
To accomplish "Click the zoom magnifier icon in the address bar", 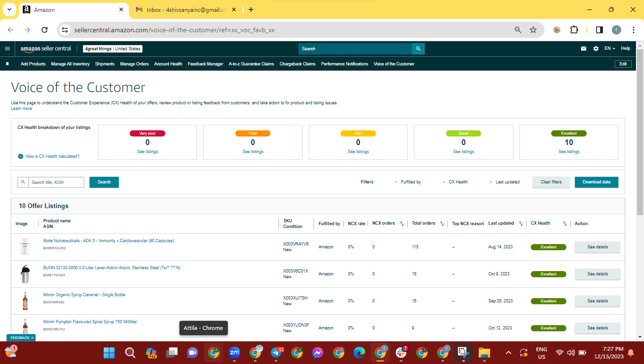I will [518, 30].
